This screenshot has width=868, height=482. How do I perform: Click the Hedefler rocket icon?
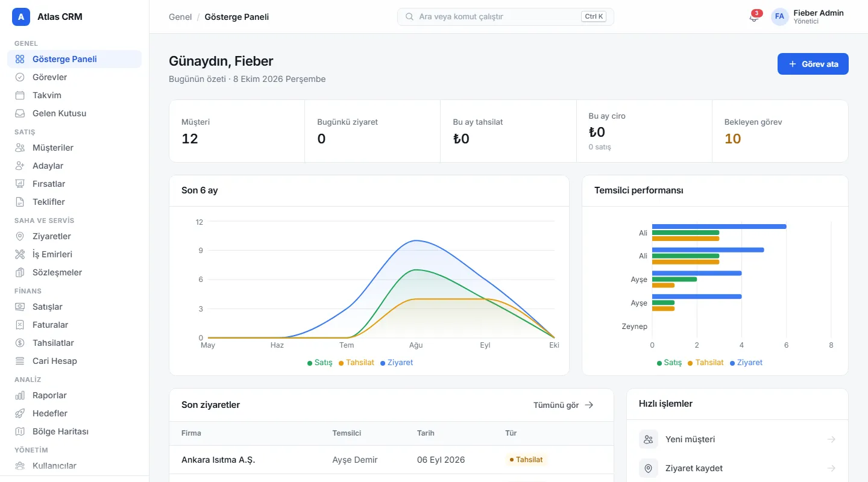pos(20,413)
